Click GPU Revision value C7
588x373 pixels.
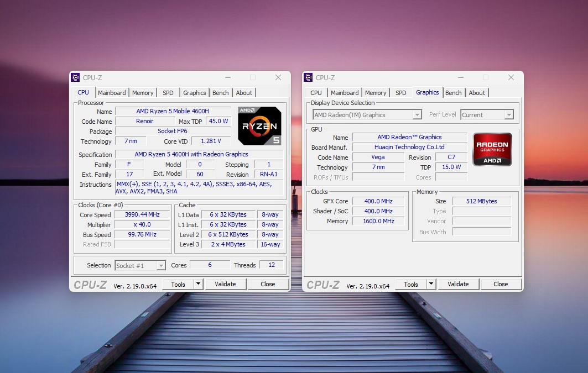(451, 157)
